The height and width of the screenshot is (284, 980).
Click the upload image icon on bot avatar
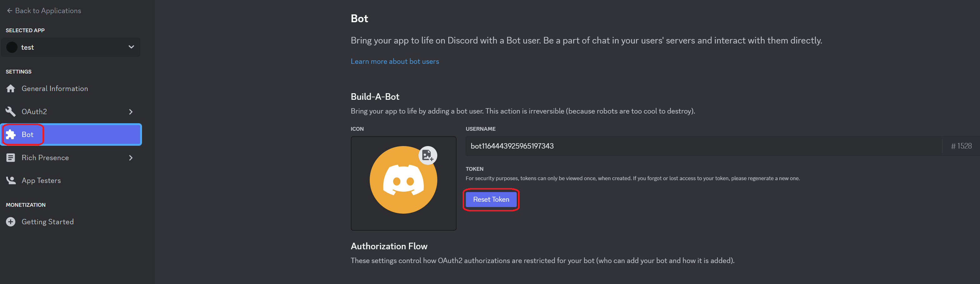pos(428,155)
